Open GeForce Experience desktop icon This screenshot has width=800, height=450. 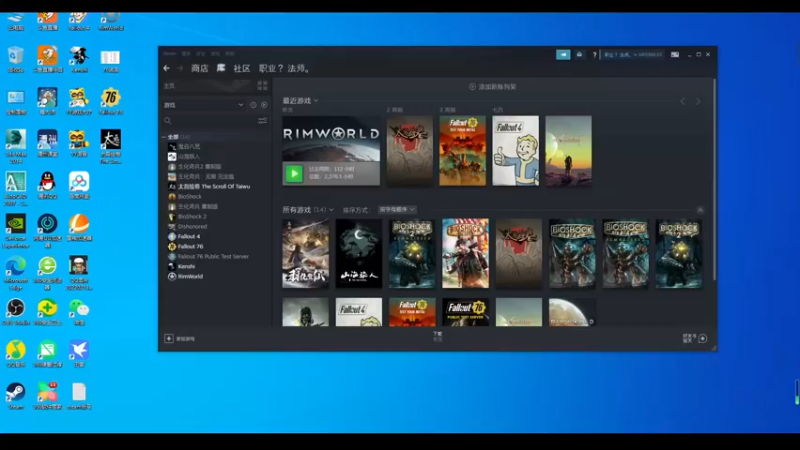point(16,231)
